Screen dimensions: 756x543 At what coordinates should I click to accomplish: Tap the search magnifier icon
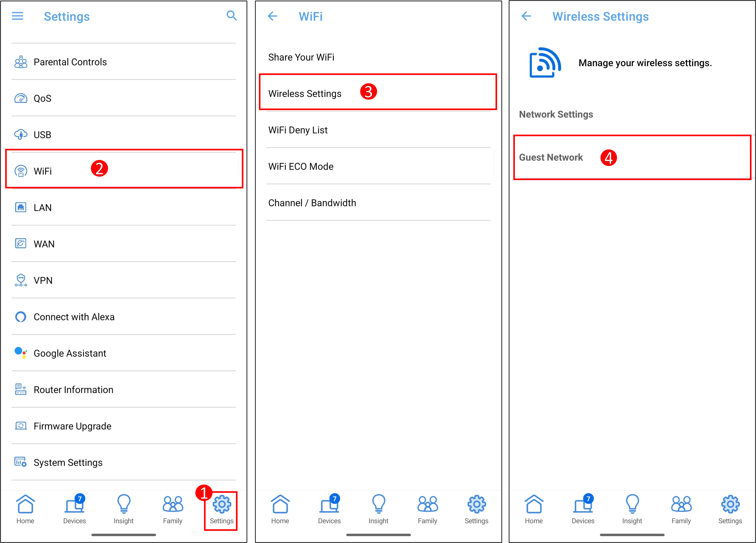pos(231,15)
